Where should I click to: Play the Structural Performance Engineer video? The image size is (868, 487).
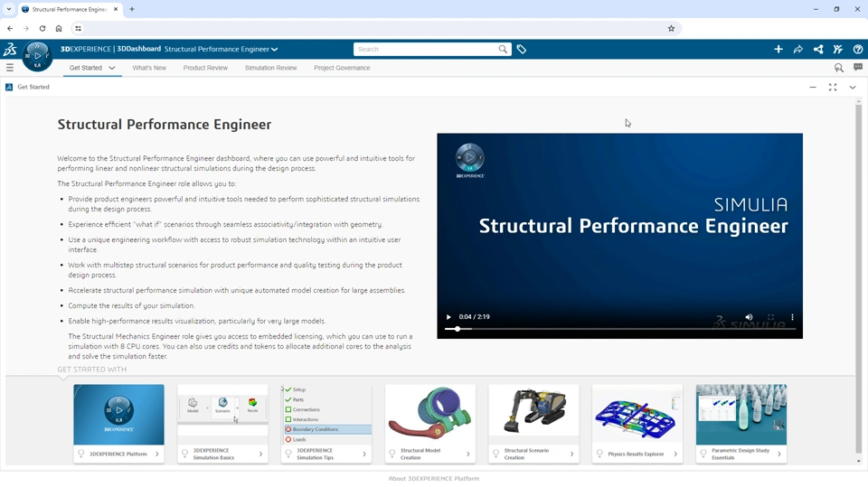click(448, 317)
